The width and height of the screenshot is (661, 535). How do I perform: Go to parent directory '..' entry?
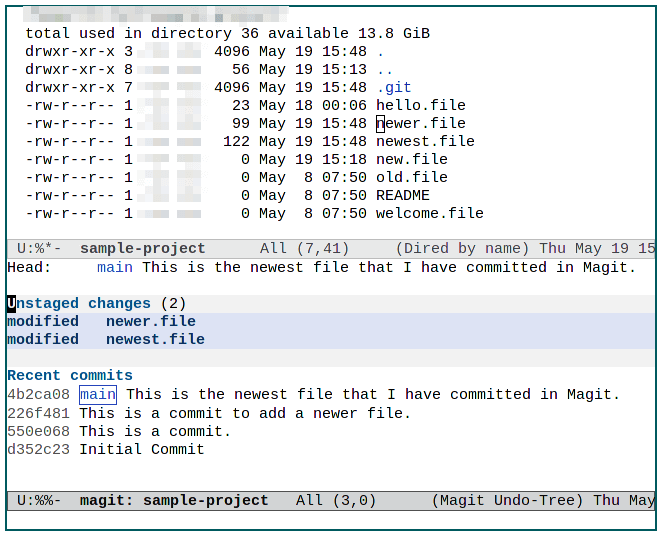[384, 69]
